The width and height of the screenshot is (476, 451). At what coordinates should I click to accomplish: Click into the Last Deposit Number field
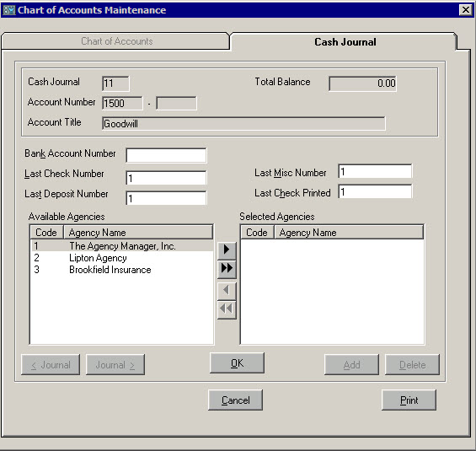pyautogui.click(x=166, y=198)
